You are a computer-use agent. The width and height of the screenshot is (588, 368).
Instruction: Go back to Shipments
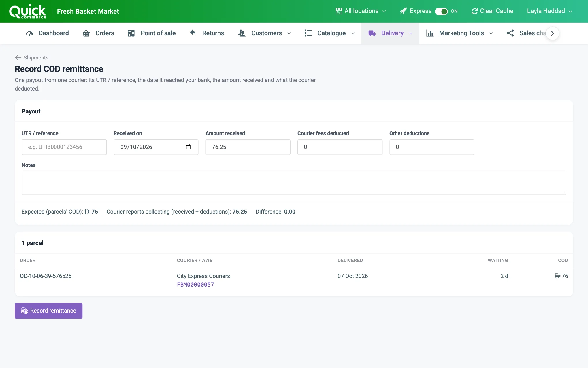point(32,58)
